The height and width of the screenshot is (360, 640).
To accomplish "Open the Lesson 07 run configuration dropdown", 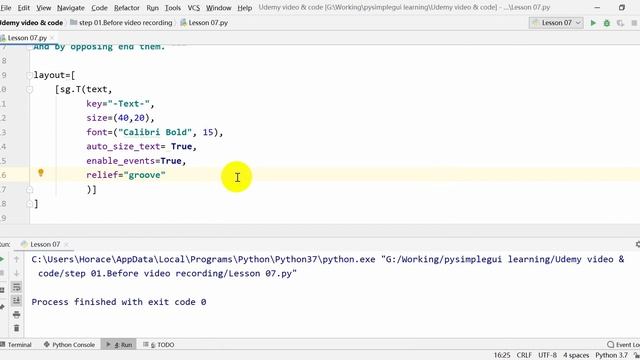I will click(x=556, y=23).
